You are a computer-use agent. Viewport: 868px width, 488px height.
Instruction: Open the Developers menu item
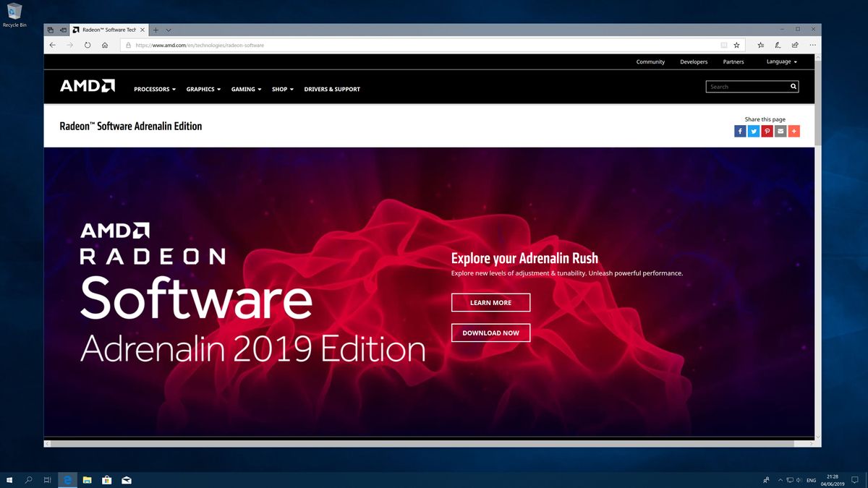tap(693, 61)
